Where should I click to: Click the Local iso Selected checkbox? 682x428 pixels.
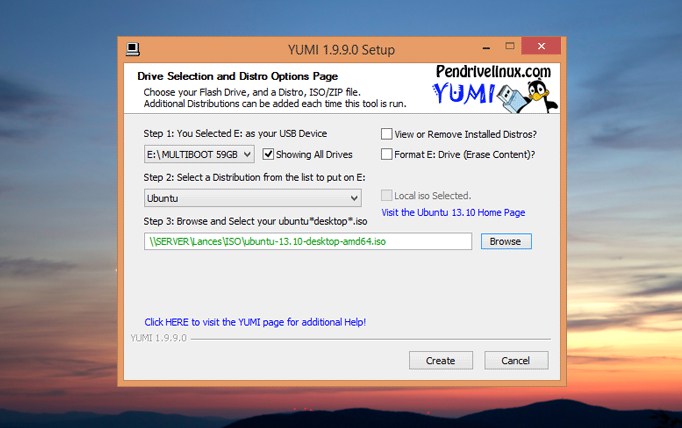[386, 195]
